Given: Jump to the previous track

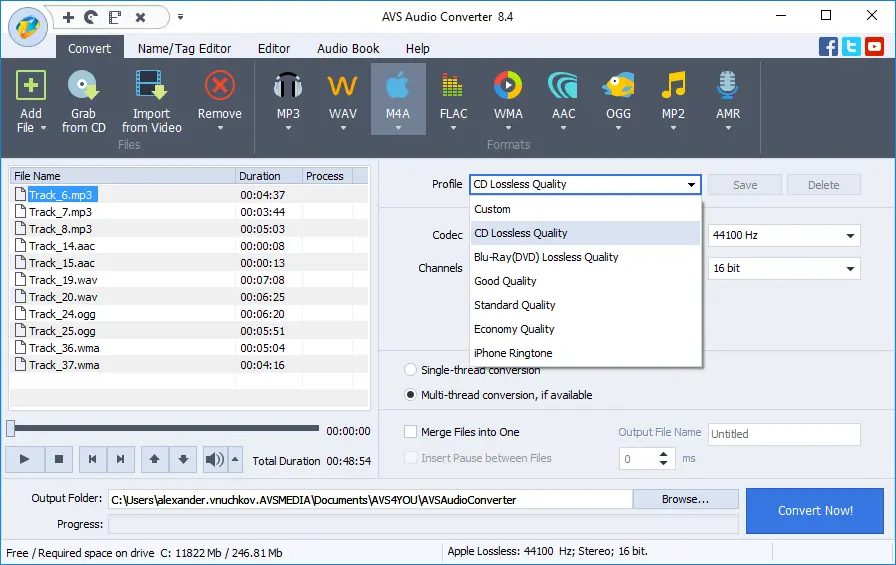Looking at the screenshot, I should coord(93,459).
